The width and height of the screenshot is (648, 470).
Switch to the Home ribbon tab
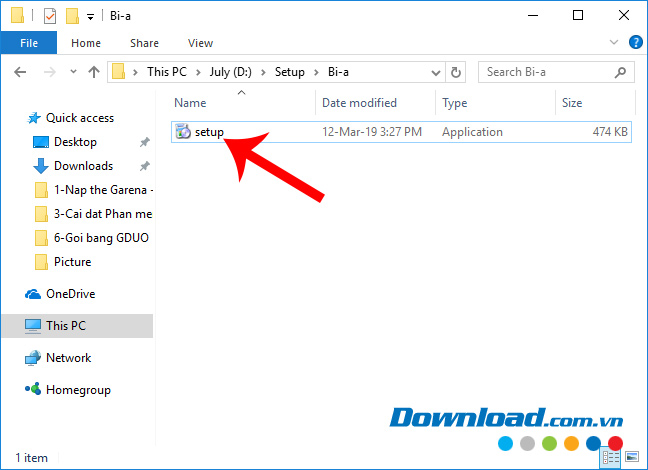86,43
